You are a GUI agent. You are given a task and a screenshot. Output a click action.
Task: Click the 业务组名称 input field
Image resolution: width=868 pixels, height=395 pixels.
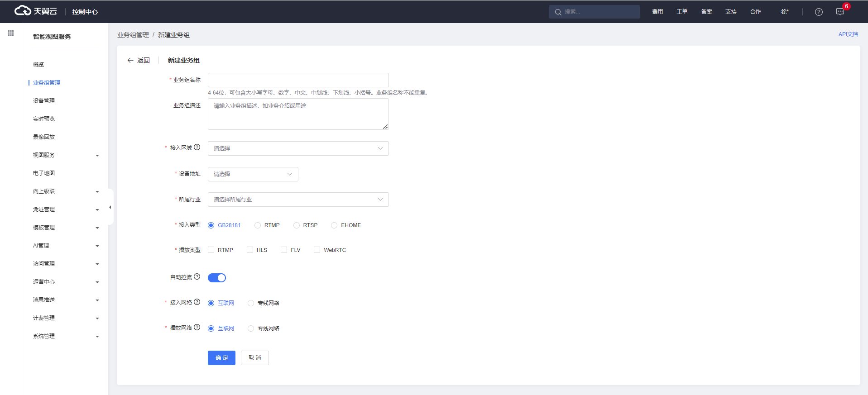tap(298, 80)
